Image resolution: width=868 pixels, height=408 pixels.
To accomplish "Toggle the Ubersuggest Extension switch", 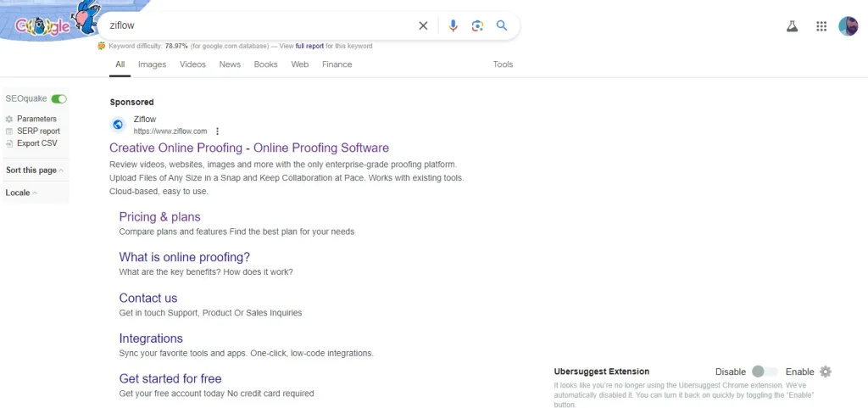I will 765,372.
